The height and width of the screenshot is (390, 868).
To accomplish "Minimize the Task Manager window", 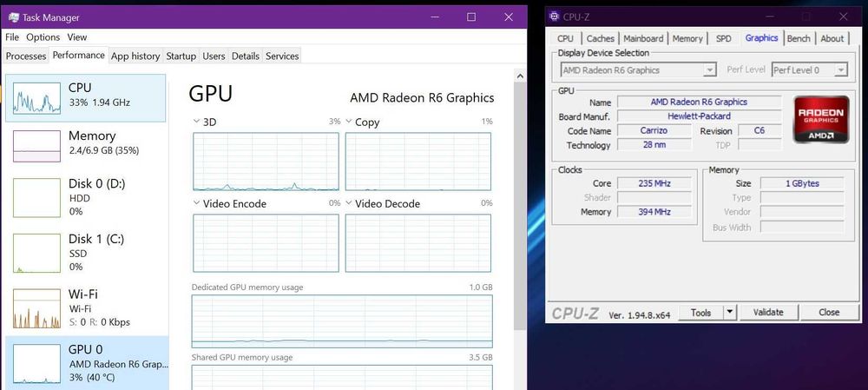I will pyautogui.click(x=435, y=17).
